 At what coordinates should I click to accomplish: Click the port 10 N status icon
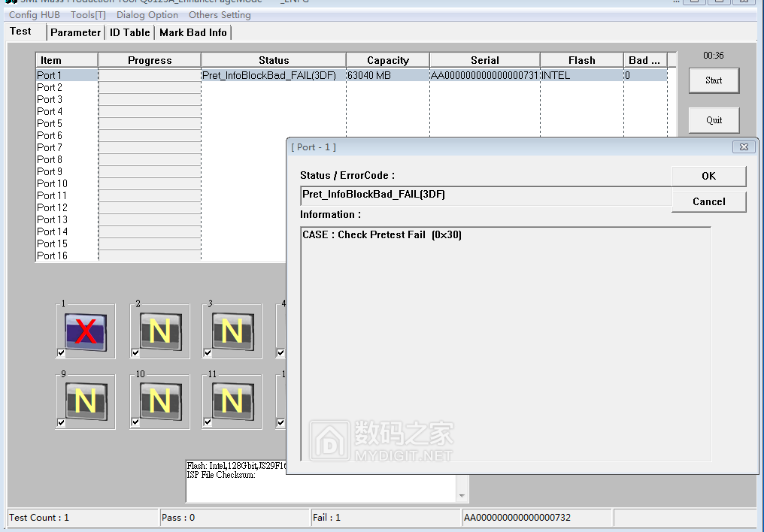pos(160,402)
